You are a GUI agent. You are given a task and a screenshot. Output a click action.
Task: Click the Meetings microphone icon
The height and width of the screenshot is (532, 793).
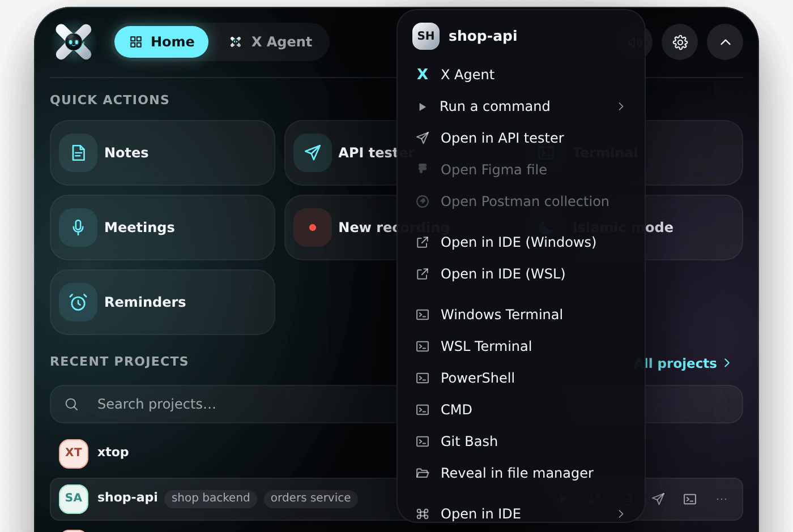(78, 228)
